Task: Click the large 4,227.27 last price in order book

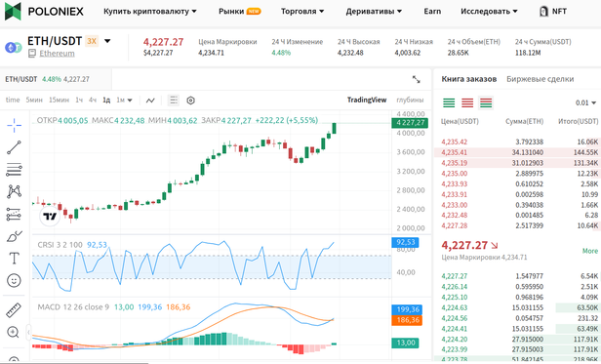Action: tap(464, 245)
